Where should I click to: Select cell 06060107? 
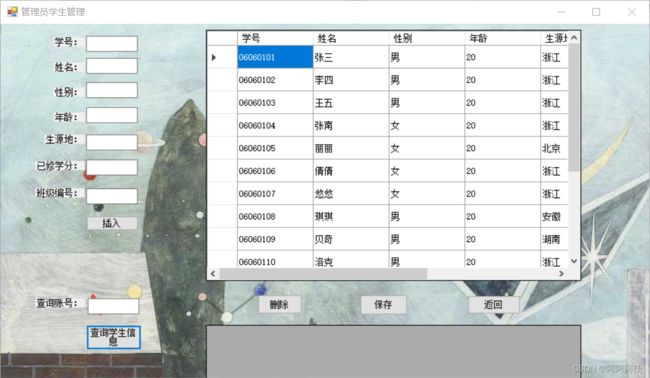click(275, 194)
